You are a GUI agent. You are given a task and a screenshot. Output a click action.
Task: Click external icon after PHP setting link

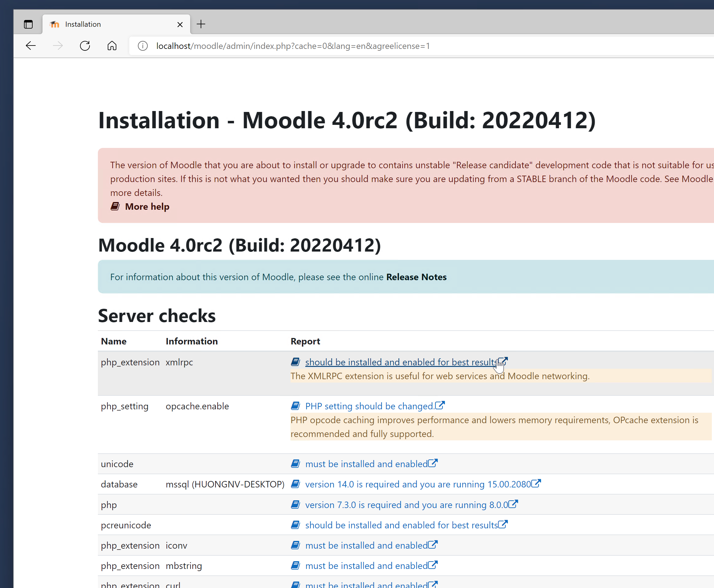point(440,405)
